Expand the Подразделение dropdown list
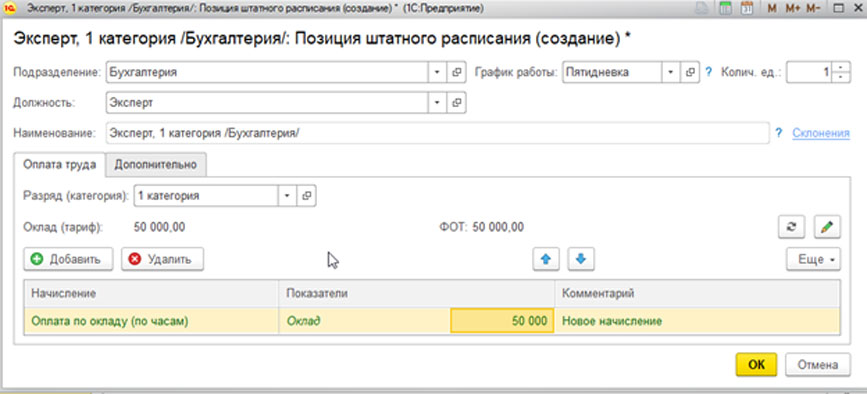This screenshot has height=394, width=867. 437,72
